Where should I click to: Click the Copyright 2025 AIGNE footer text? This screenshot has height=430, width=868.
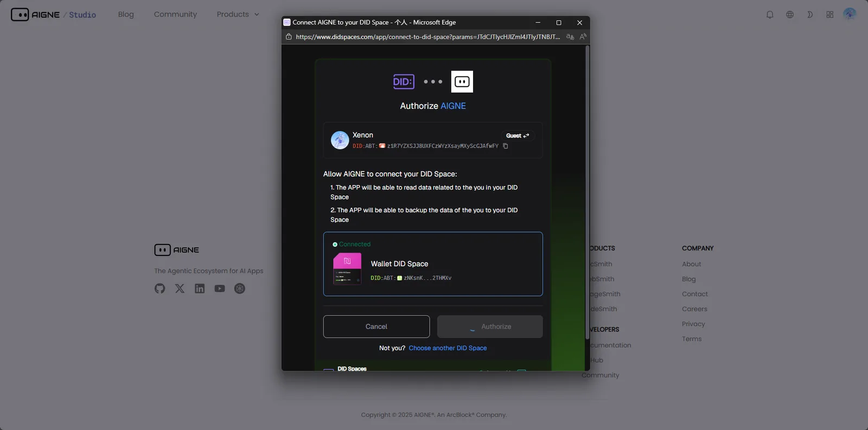434,415
